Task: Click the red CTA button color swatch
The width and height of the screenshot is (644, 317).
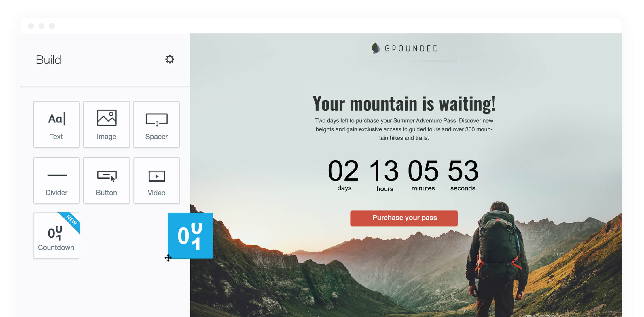Action: (x=404, y=218)
